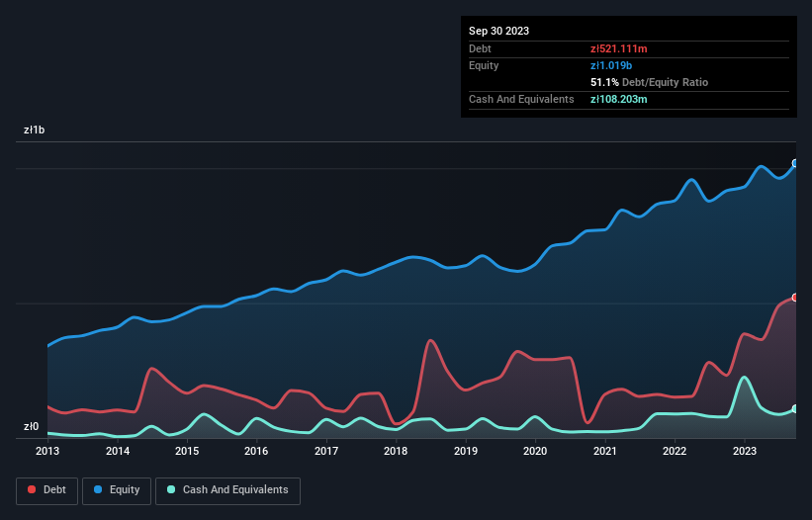Click the 2019 x-axis label
Viewport: 812px width, 520px height.
466,451
